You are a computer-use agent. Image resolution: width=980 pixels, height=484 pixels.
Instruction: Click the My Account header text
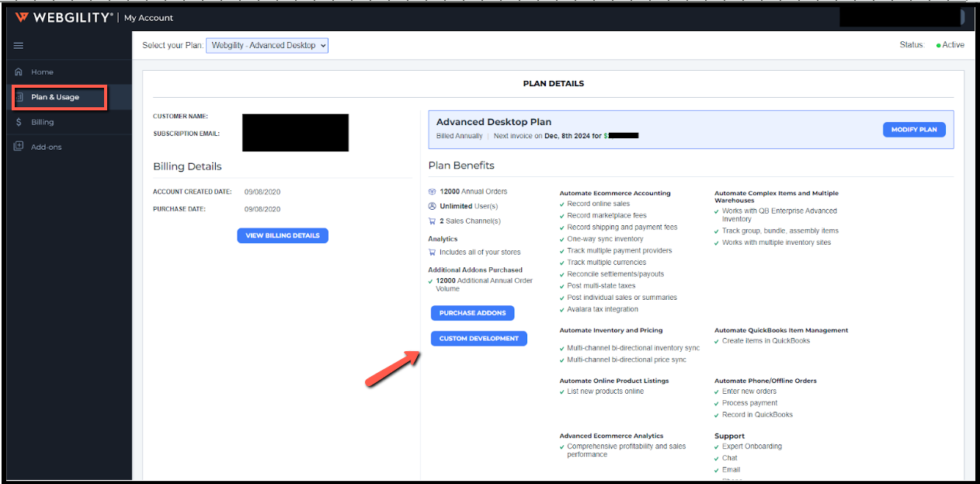click(149, 18)
